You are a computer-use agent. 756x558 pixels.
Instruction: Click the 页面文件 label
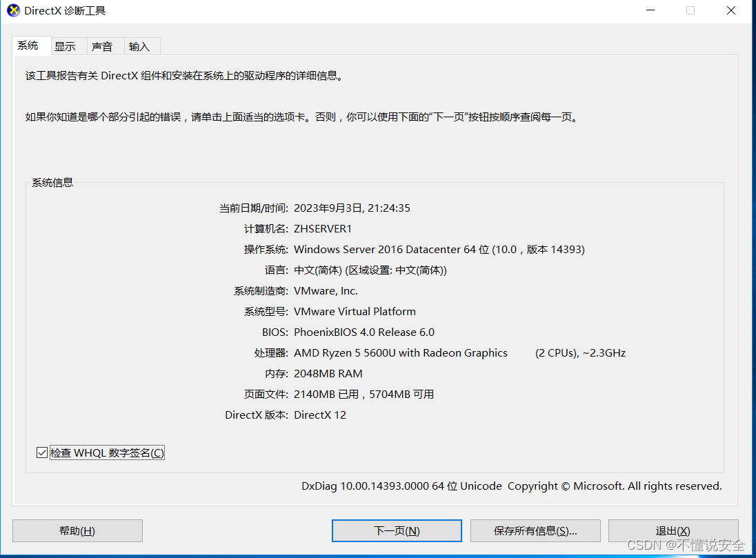pos(266,395)
